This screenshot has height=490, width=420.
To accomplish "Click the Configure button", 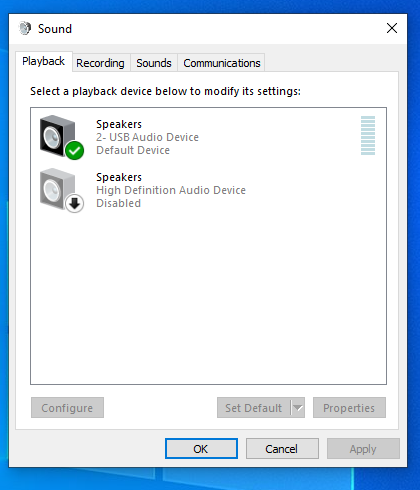I will tap(67, 407).
